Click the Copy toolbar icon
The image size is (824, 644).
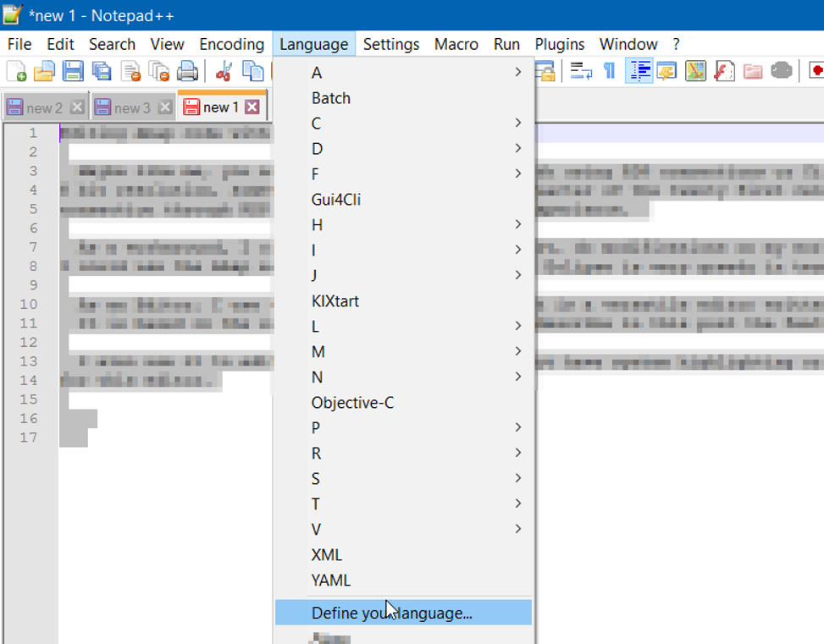point(252,71)
